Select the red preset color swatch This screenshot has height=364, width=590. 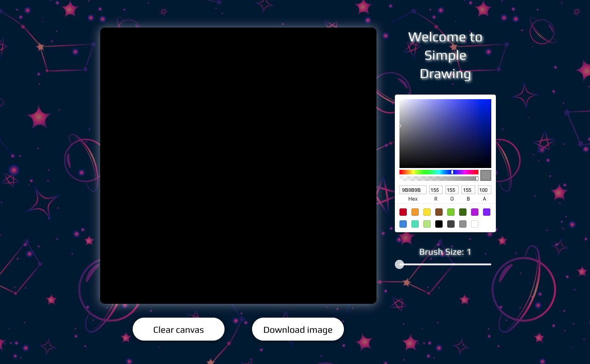tap(403, 212)
